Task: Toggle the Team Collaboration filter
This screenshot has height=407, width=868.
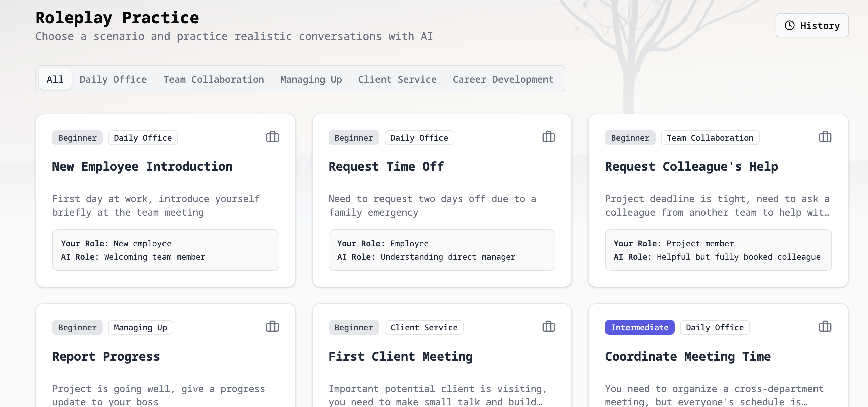Action: [213, 79]
